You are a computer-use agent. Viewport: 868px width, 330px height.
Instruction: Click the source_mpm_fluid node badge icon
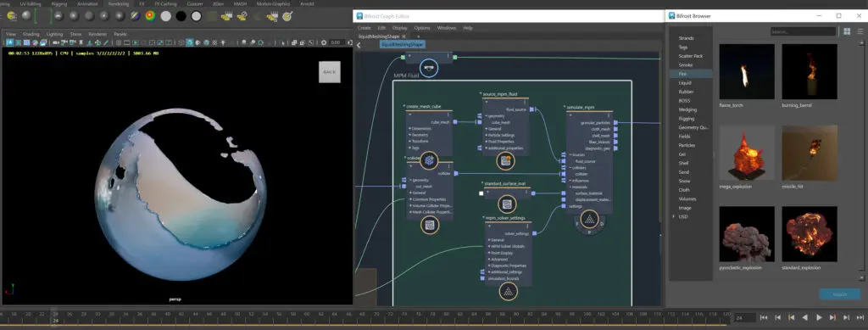tap(505, 161)
